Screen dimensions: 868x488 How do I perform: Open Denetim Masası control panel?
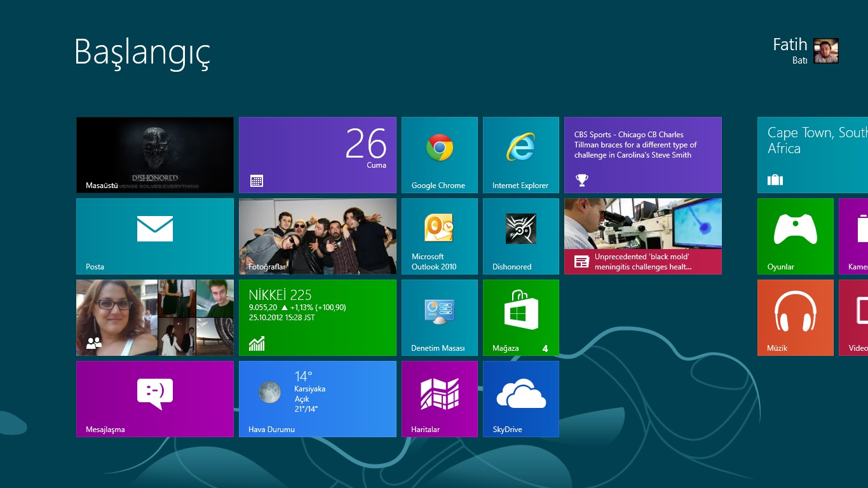point(440,318)
